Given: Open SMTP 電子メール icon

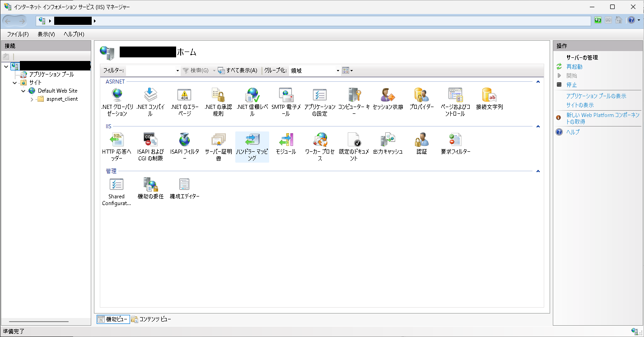Looking at the screenshot, I should [x=286, y=102].
